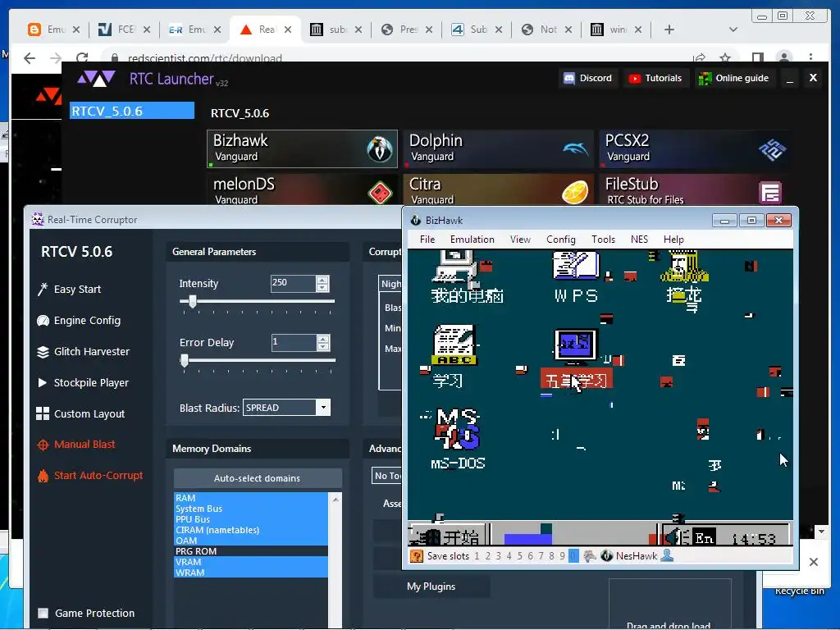Click the NesHawk core icon in status bar
The image size is (840, 630).
pos(606,556)
